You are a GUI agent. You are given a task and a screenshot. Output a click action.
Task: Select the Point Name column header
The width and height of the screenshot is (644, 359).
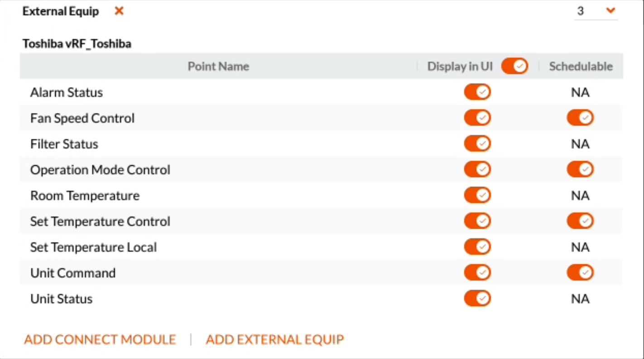[218, 67]
